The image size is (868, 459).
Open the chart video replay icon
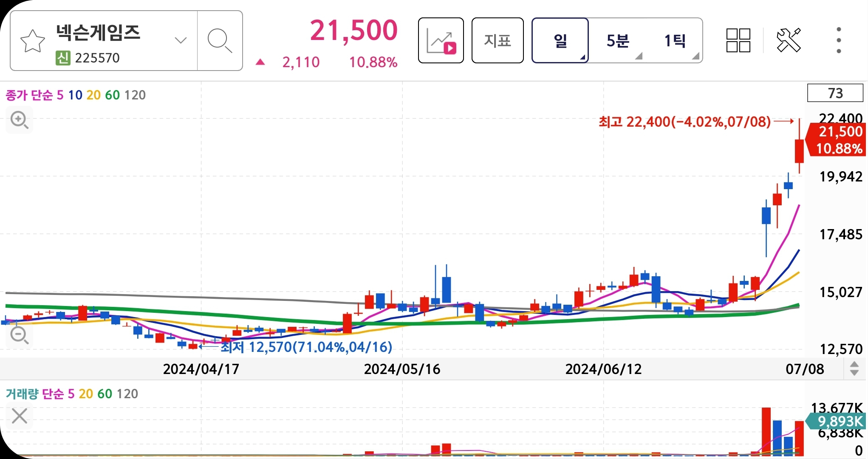441,41
